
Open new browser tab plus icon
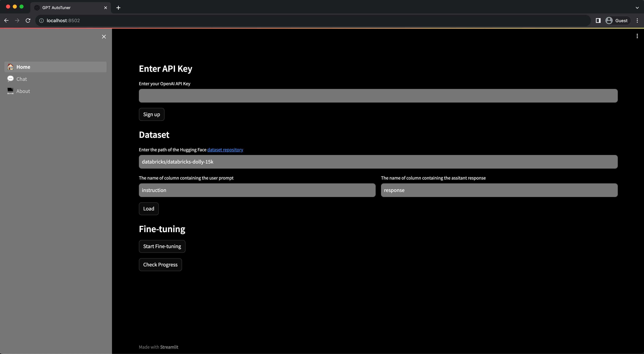(x=118, y=8)
